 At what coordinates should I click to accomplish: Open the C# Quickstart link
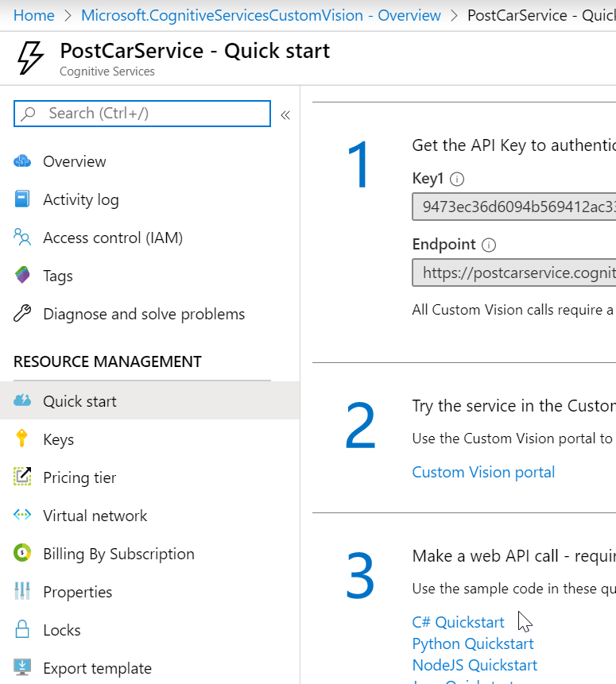458,622
